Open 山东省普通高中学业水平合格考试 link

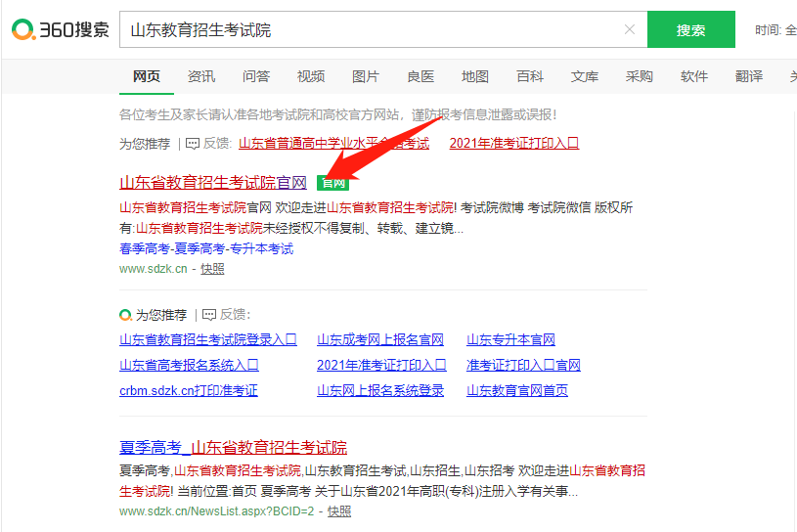(x=333, y=144)
